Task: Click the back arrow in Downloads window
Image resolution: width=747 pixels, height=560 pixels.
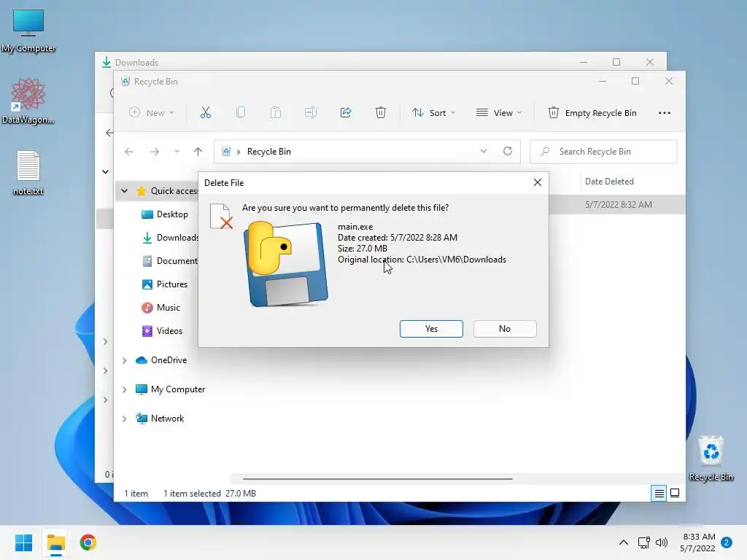Action: point(109,133)
